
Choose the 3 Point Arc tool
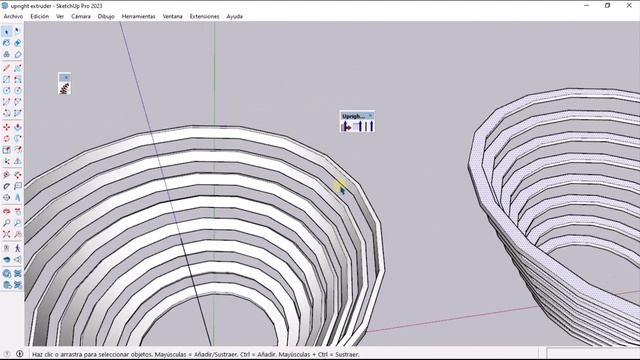[x=7, y=113]
